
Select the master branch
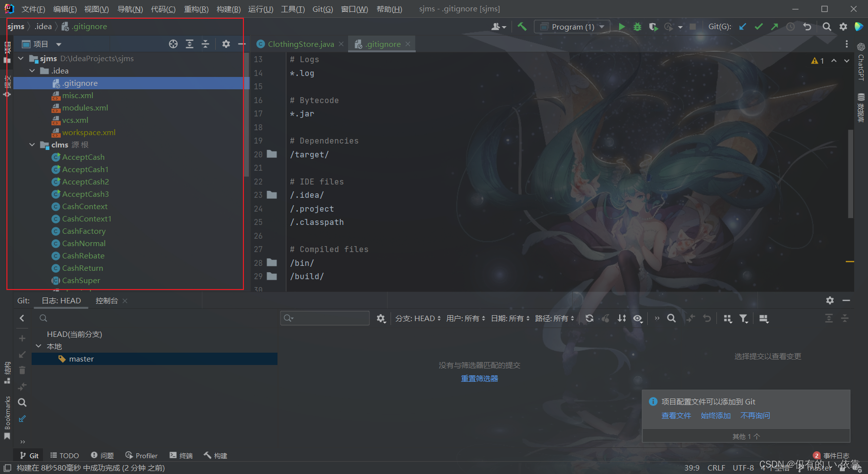tap(155, 359)
